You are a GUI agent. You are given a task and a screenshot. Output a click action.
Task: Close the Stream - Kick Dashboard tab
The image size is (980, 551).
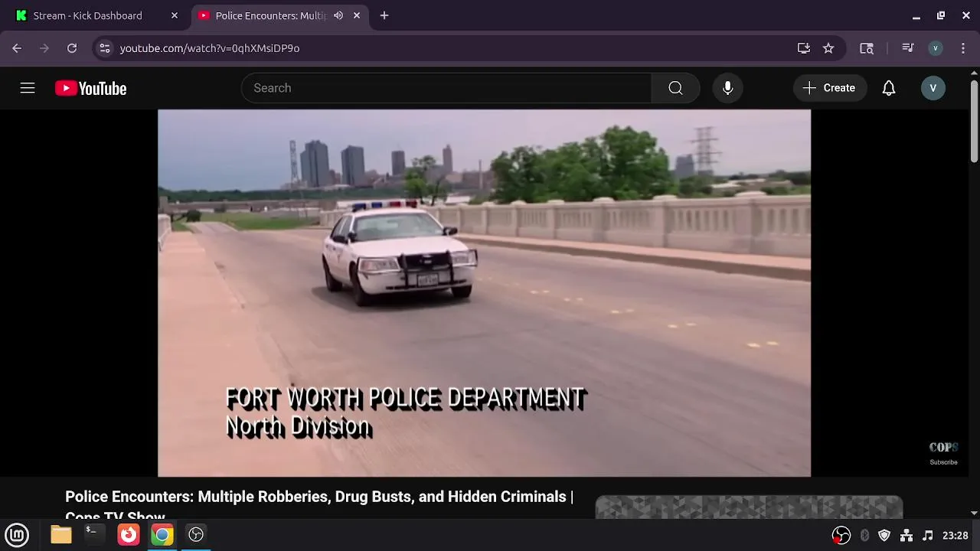click(x=175, y=15)
